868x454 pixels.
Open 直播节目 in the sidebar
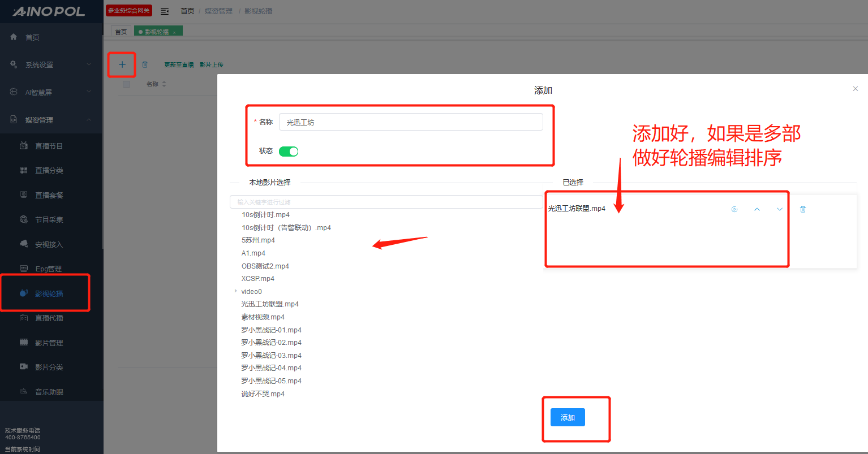click(49, 146)
